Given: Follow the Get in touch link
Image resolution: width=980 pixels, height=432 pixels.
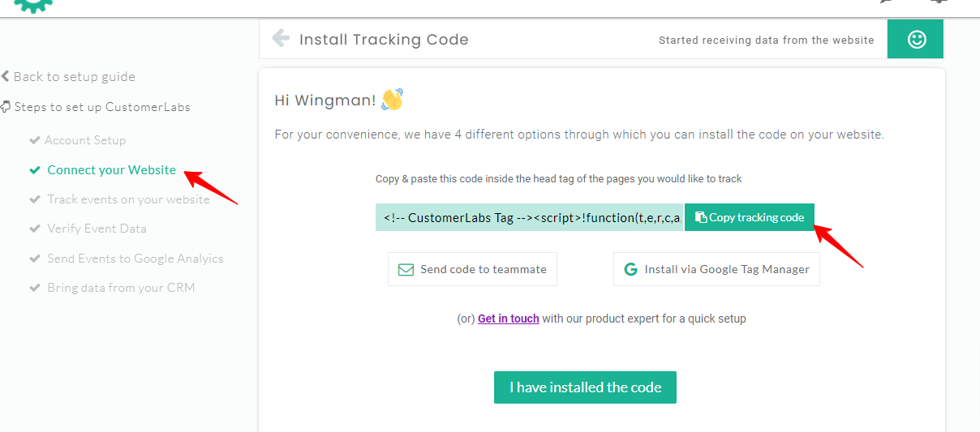Looking at the screenshot, I should (x=508, y=319).
